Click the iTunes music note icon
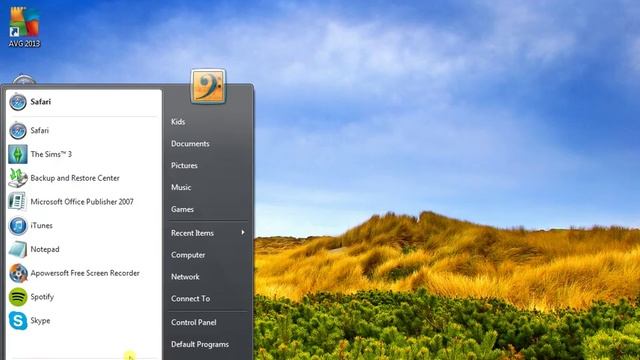 coord(18,226)
